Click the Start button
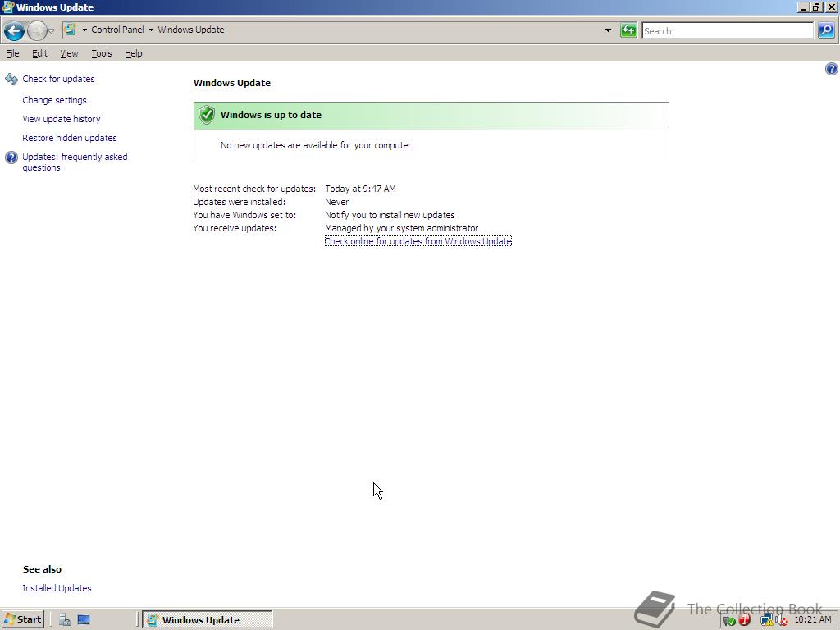840x630 pixels. 22,620
